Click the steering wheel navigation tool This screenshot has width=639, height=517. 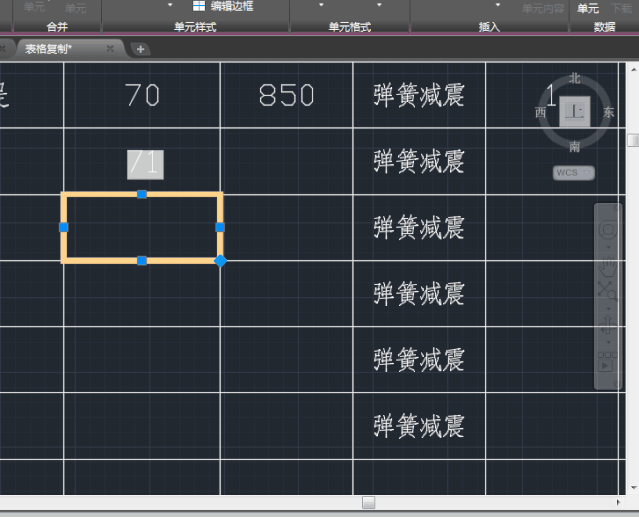point(608,232)
